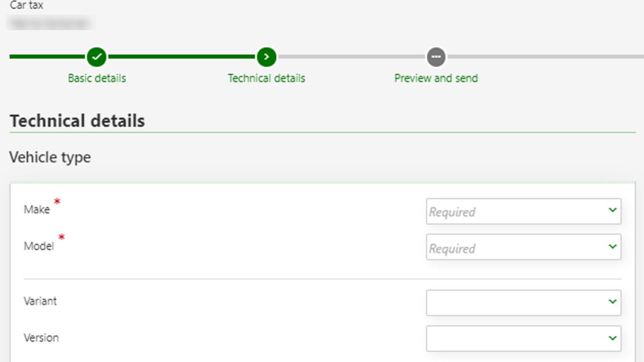
Task: Click the Basic details checkmark step icon
Action: click(x=97, y=56)
